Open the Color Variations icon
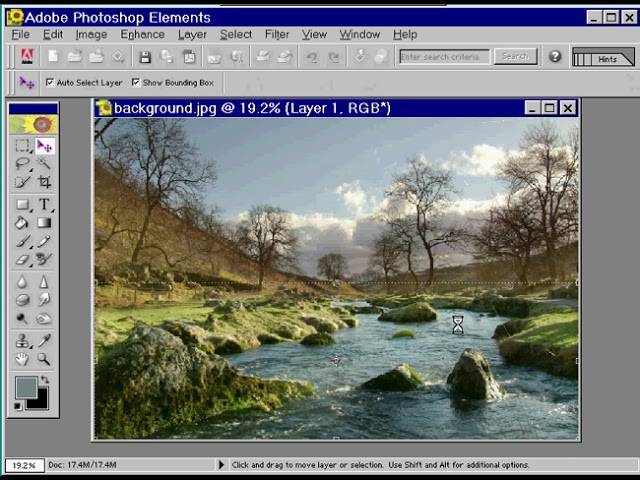Viewport: 640px width, 480px height. (381, 57)
